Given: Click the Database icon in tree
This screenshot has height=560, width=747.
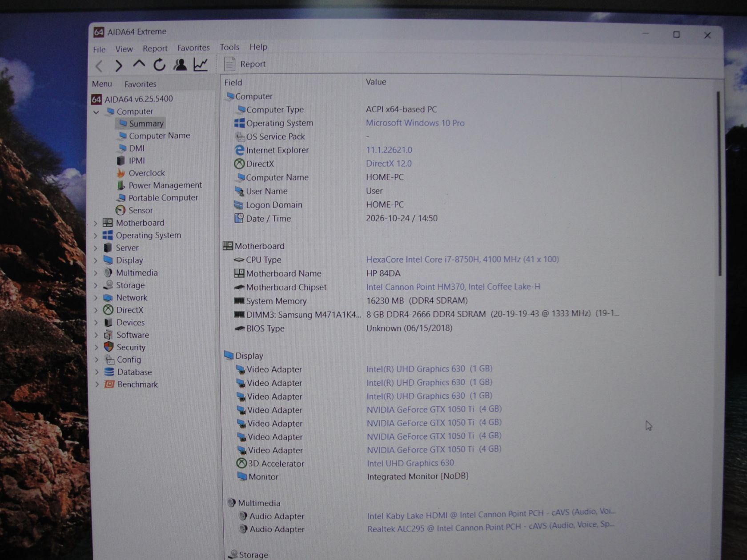Looking at the screenshot, I should coord(109,372).
